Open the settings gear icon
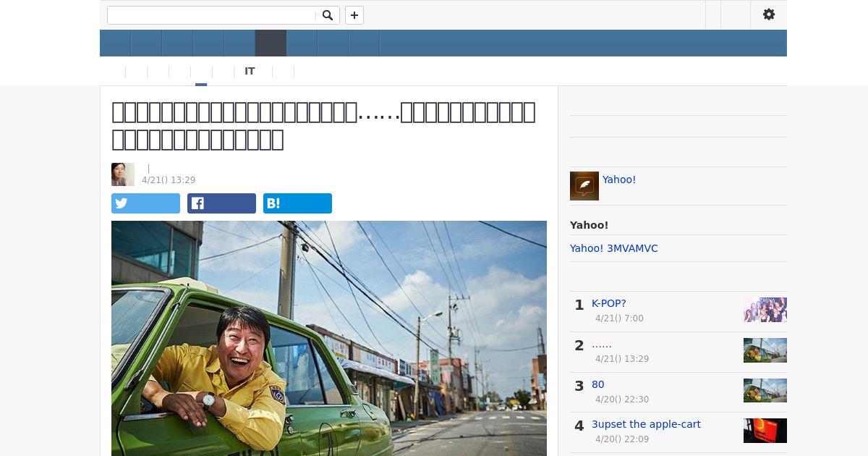This screenshot has height=456, width=868. pyautogui.click(x=769, y=14)
